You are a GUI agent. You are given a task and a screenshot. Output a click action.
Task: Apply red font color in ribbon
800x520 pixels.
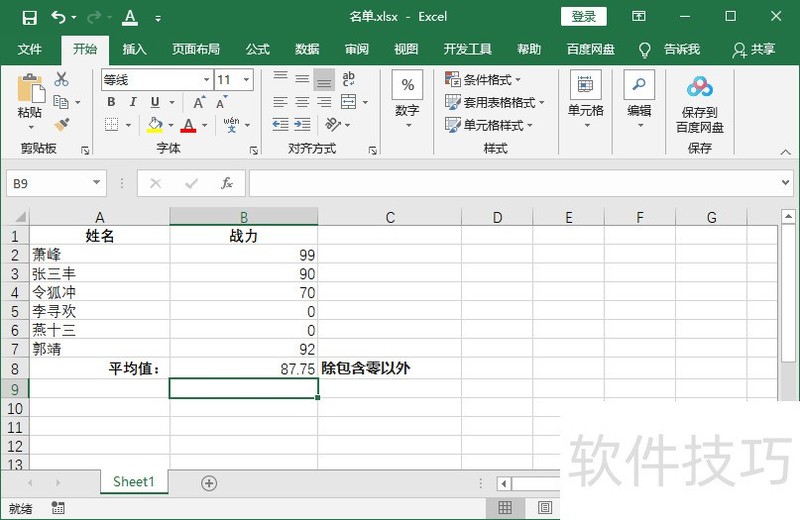coord(188,125)
